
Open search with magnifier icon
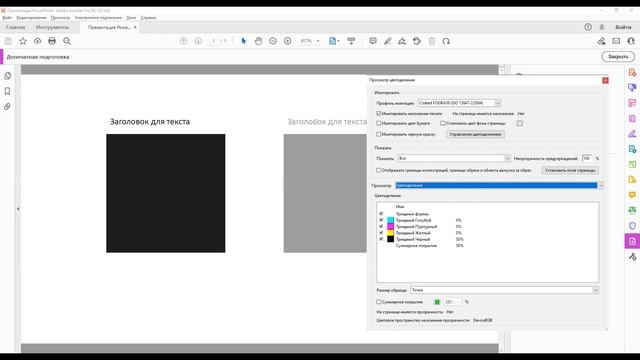(67, 41)
